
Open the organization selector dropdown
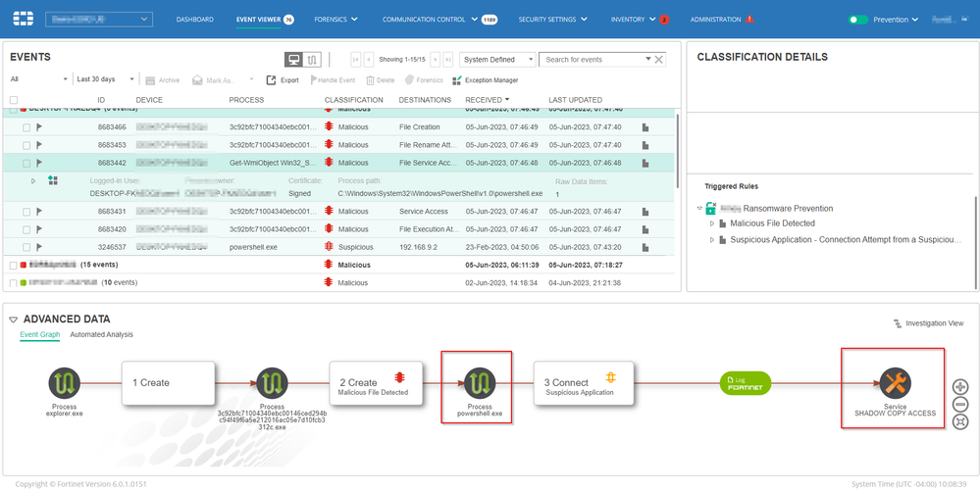tap(99, 20)
